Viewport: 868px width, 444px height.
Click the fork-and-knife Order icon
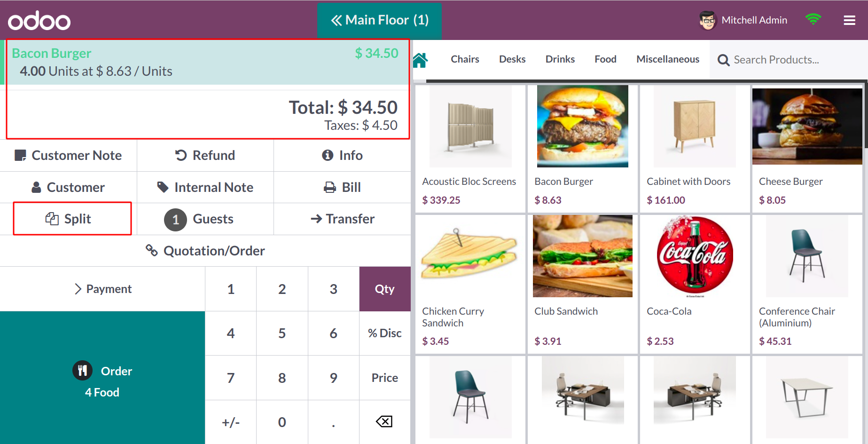pos(83,371)
